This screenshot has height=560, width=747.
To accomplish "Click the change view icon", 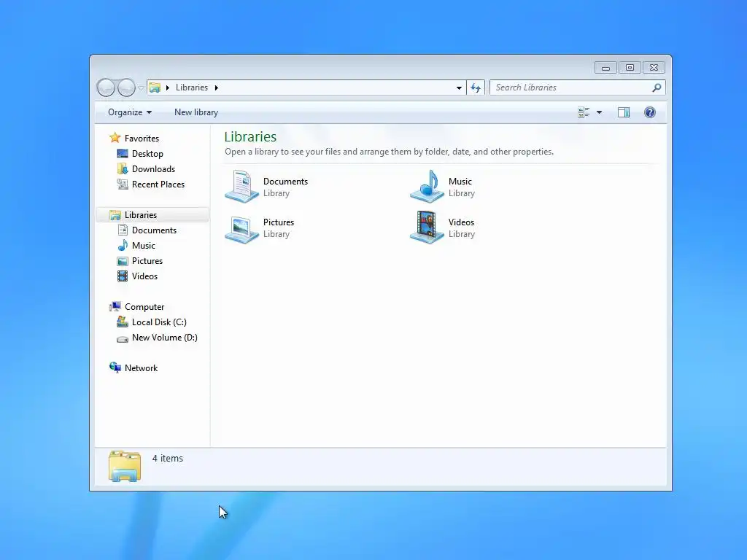I will click(584, 112).
